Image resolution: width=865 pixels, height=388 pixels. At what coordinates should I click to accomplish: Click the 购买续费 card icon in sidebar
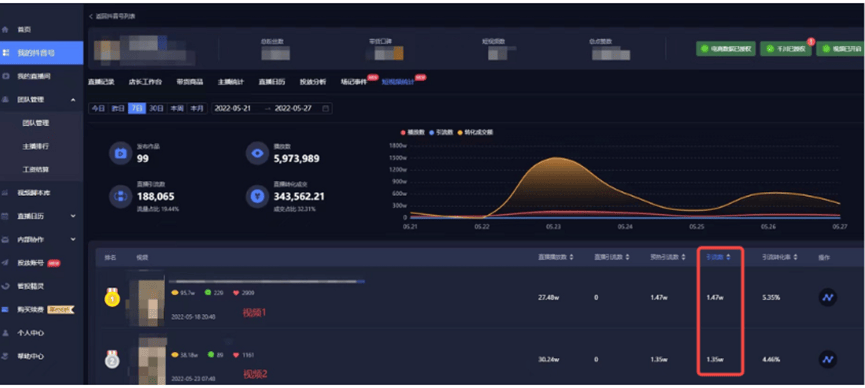point(6,310)
